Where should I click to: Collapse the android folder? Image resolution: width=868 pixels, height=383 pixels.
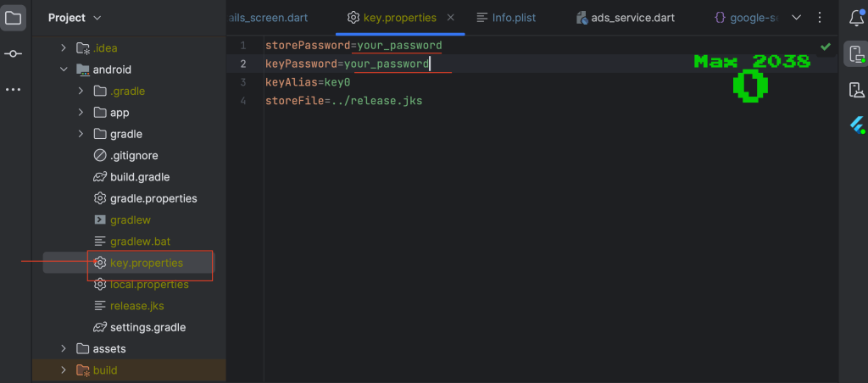coord(64,69)
